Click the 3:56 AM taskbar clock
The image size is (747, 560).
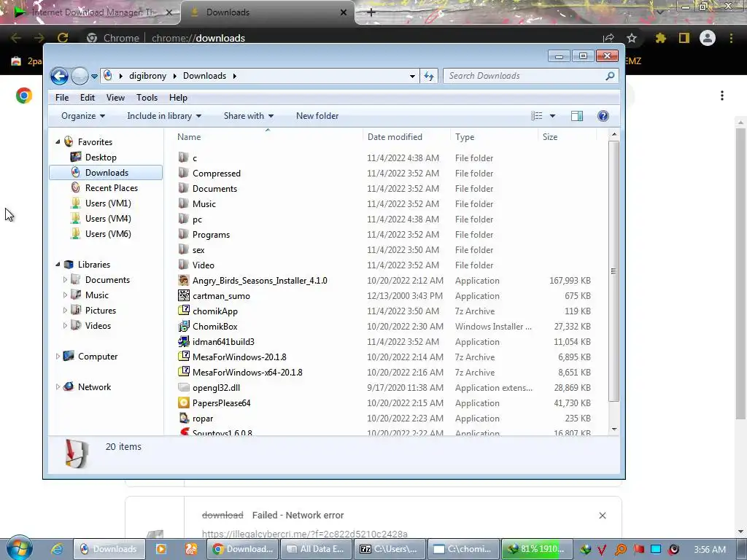[710, 550]
